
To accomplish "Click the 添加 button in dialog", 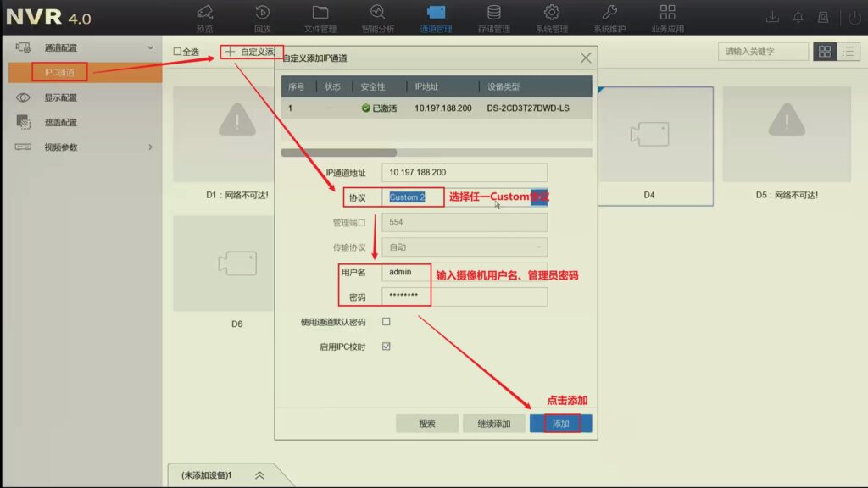I will click(x=560, y=424).
